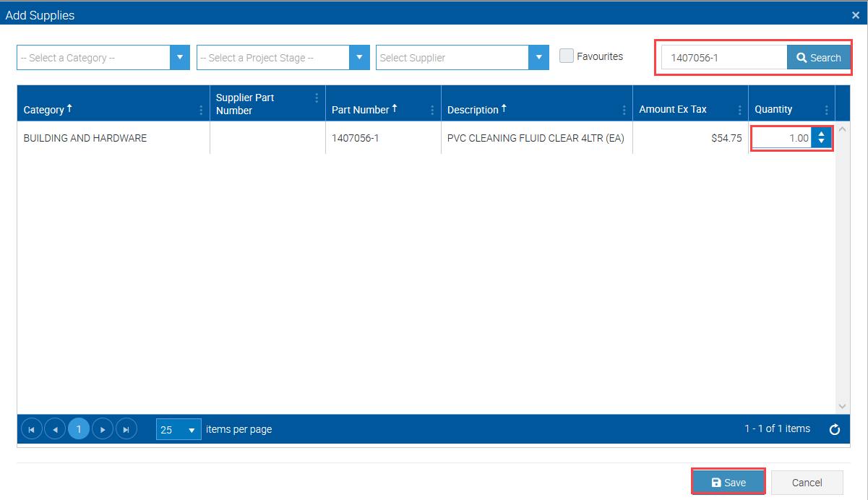This screenshot has width=868, height=500.
Task: Sort by the Supplier Part Number header
Action: [x=245, y=104]
